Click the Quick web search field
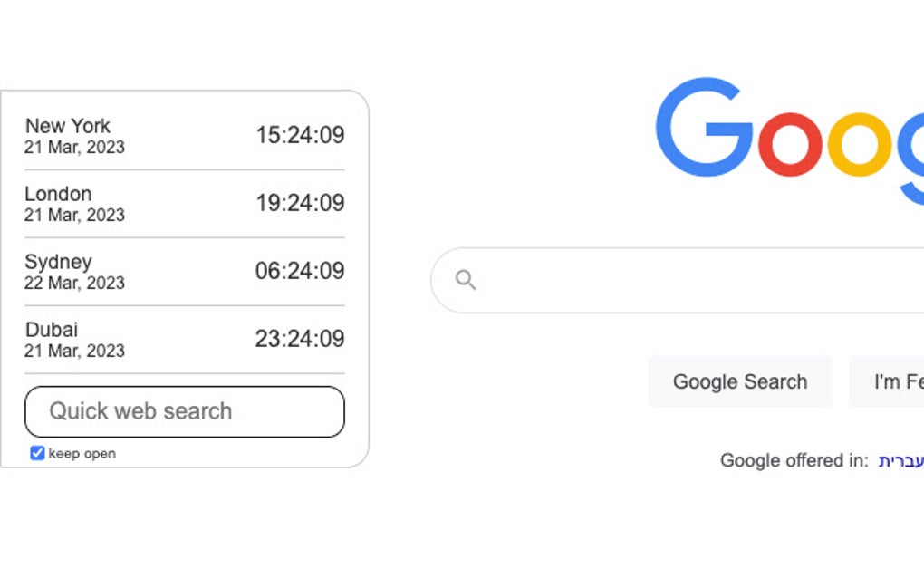The image size is (924, 578). pos(184,411)
